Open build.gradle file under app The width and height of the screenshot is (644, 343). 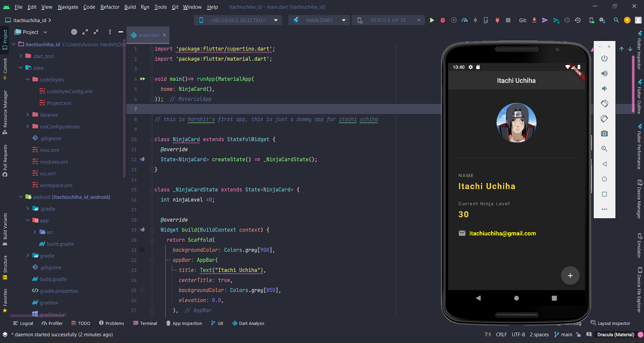click(x=56, y=244)
